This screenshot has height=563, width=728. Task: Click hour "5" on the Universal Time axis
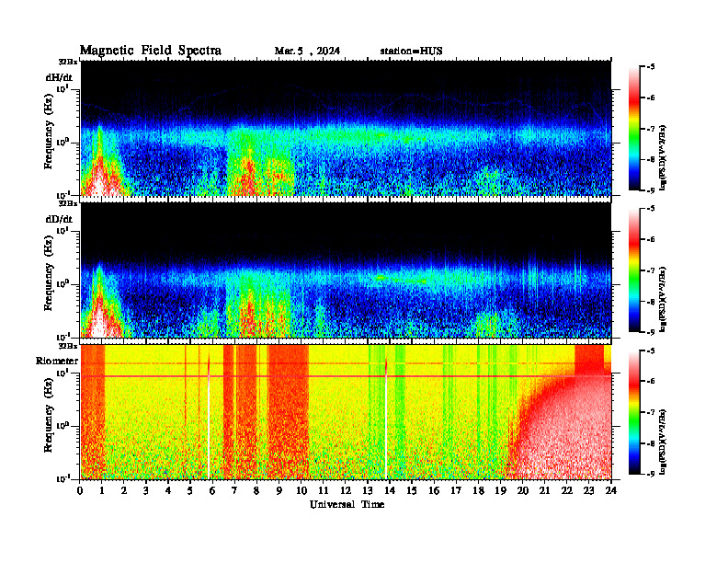pyautogui.click(x=190, y=490)
